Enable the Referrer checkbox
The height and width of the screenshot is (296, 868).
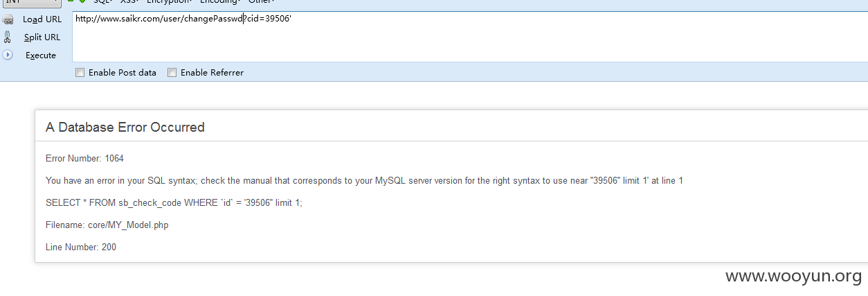[172, 72]
